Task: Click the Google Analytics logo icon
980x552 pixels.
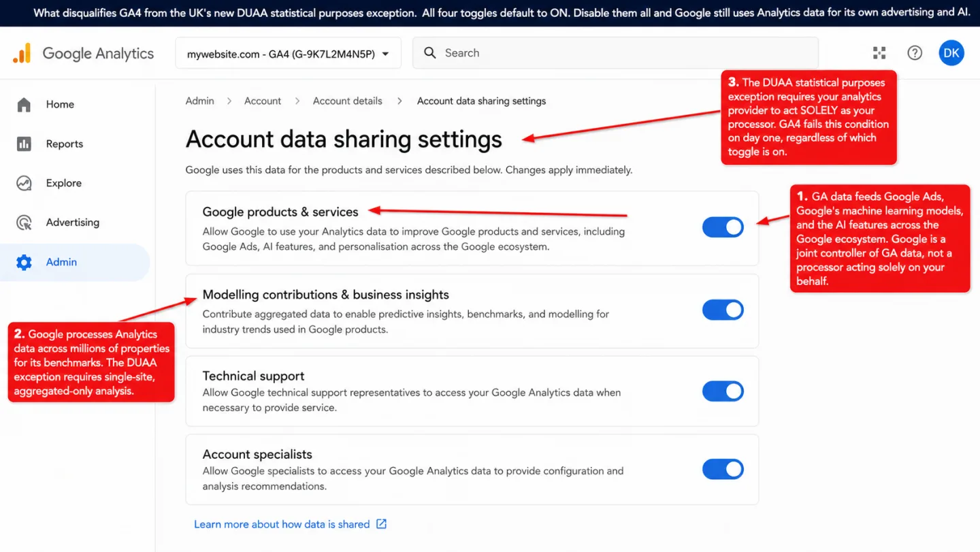Action: click(22, 53)
